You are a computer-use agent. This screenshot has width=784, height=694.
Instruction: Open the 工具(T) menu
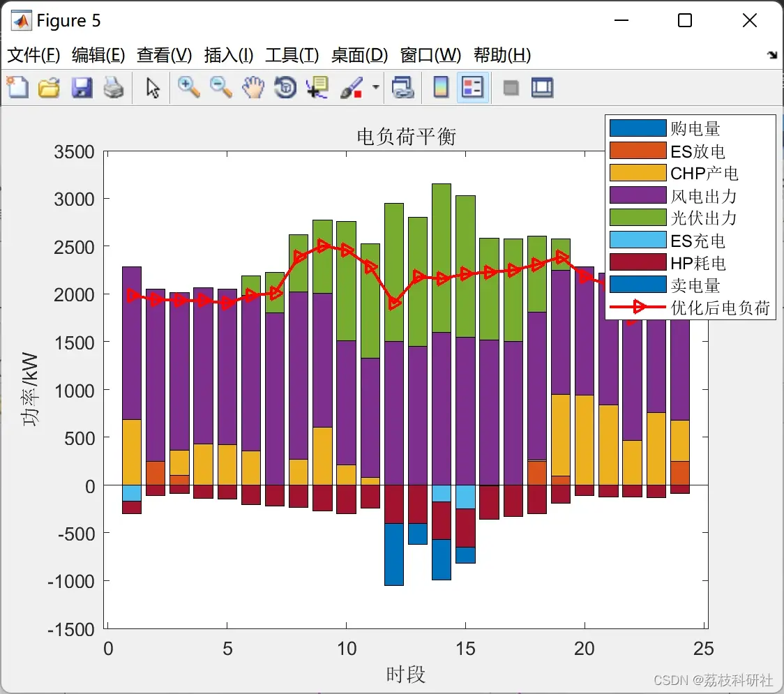click(292, 55)
